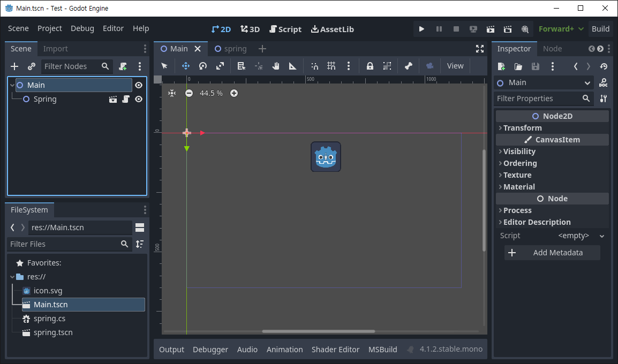Activate the Rotate mode tool

click(203, 66)
